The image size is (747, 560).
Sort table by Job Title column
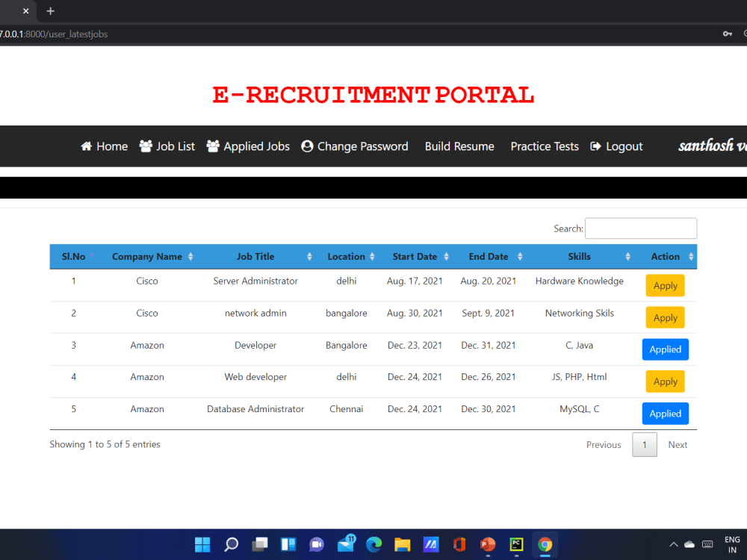255,257
